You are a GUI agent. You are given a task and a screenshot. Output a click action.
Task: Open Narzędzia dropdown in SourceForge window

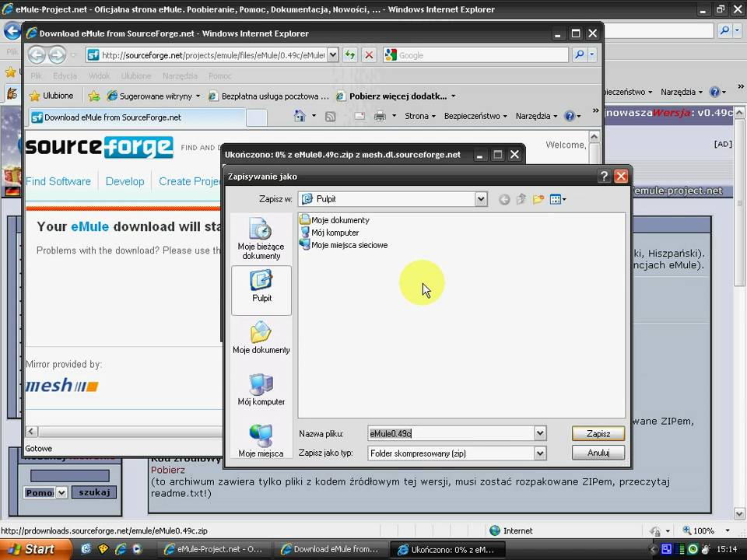tap(536, 116)
